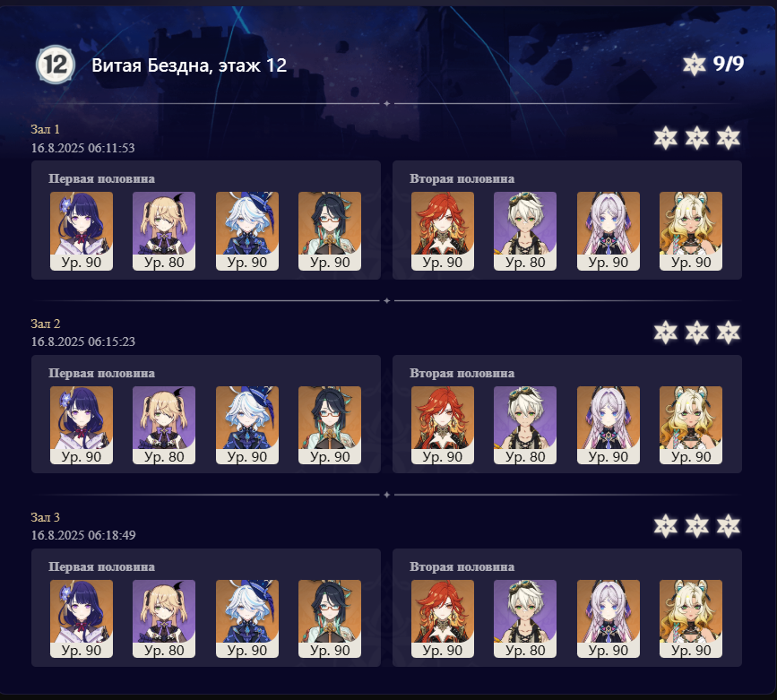
Task: Click blue-hat character portrait in Зал 1
Action: pos(247,231)
